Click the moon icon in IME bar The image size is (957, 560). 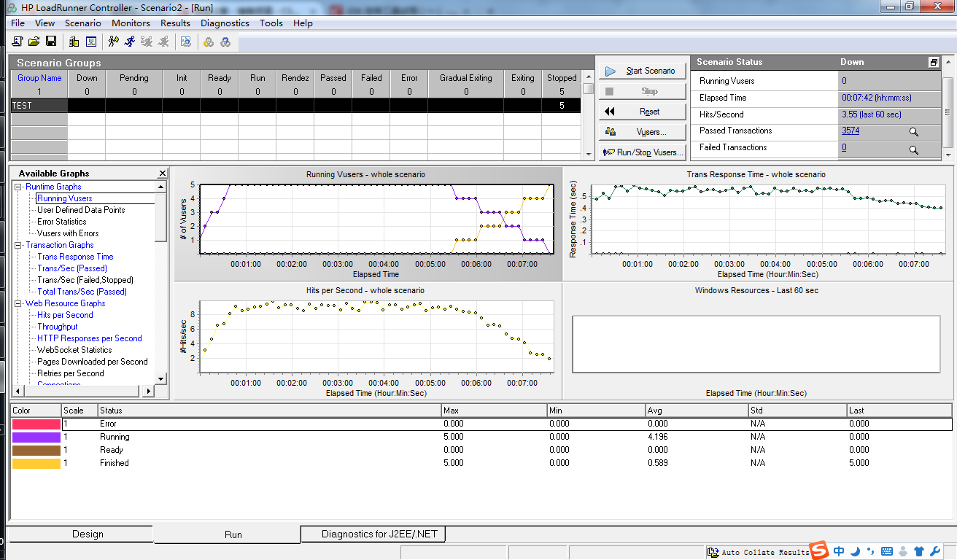pos(855,551)
